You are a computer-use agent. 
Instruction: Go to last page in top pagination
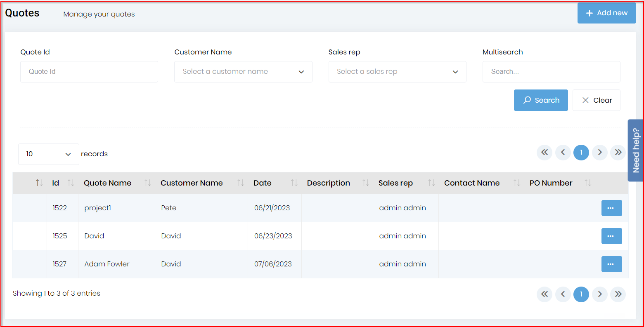pyautogui.click(x=618, y=153)
